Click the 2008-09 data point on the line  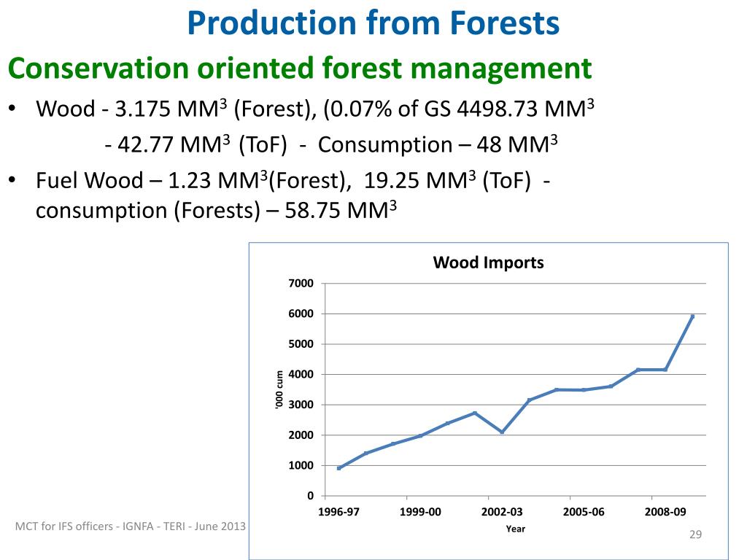(x=665, y=370)
